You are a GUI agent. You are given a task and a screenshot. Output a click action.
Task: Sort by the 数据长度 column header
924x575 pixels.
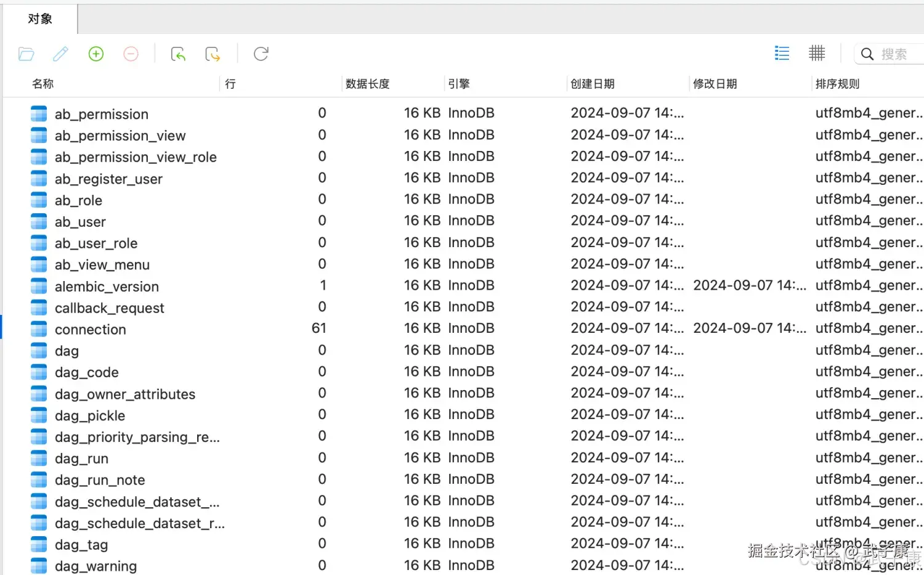coord(368,84)
